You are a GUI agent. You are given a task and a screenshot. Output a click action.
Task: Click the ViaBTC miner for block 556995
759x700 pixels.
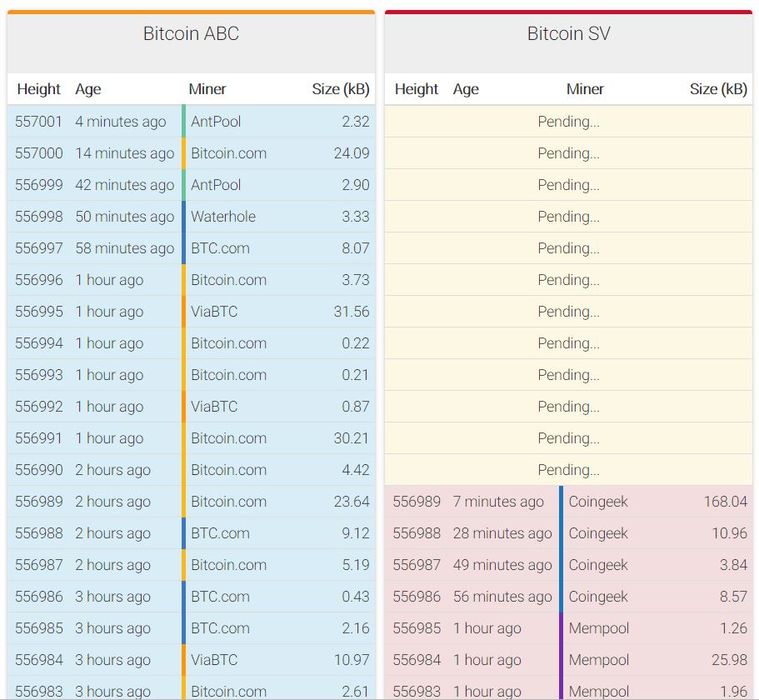213,312
